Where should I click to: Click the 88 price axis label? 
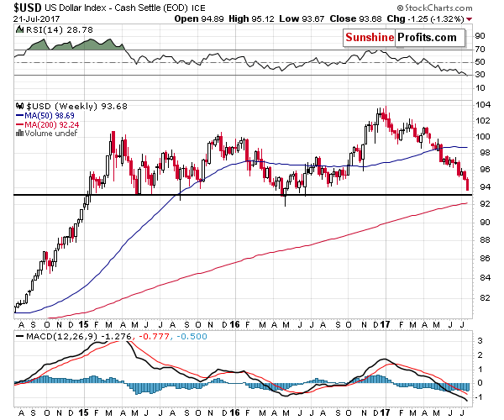click(485, 240)
